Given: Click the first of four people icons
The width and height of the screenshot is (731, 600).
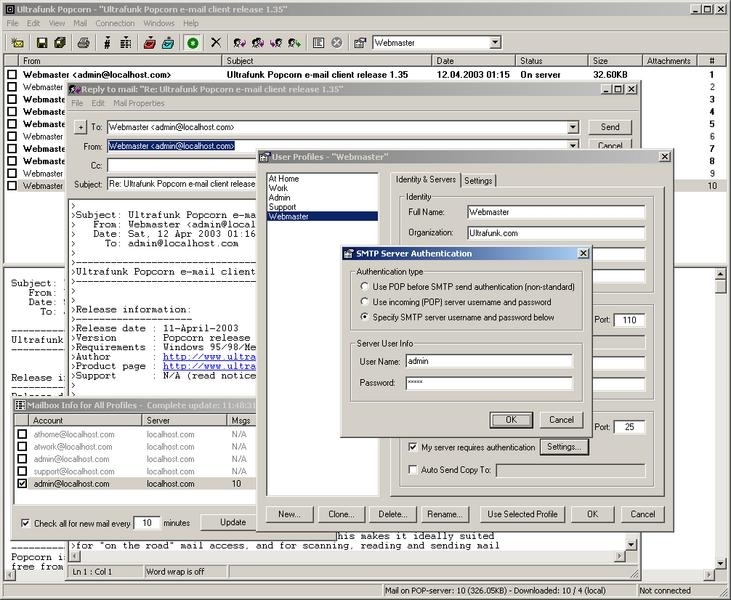Looking at the screenshot, I should [240, 43].
